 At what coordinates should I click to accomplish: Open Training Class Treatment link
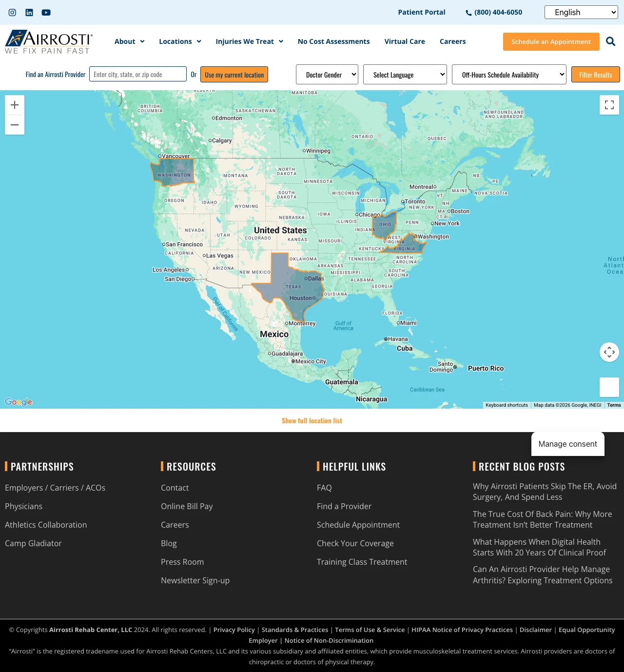tap(362, 562)
